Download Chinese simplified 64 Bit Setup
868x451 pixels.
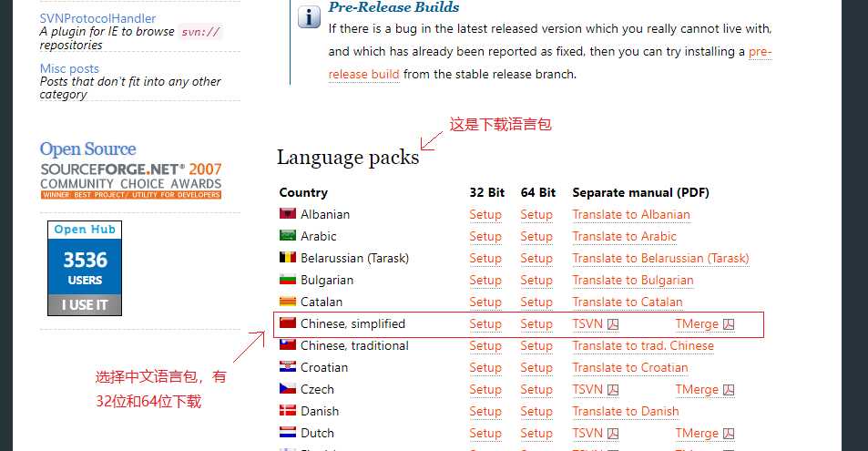point(536,324)
